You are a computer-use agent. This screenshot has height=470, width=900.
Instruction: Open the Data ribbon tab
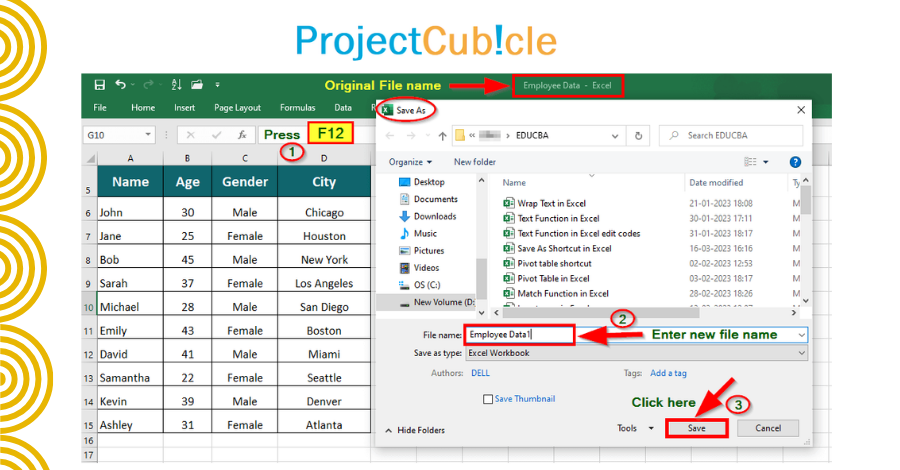pos(343,107)
